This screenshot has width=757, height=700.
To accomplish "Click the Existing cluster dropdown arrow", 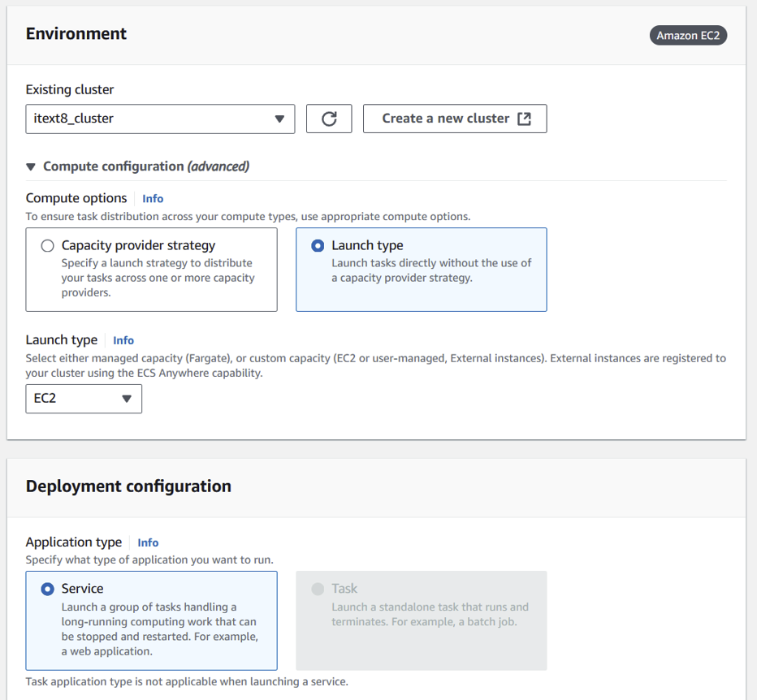I will point(279,119).
